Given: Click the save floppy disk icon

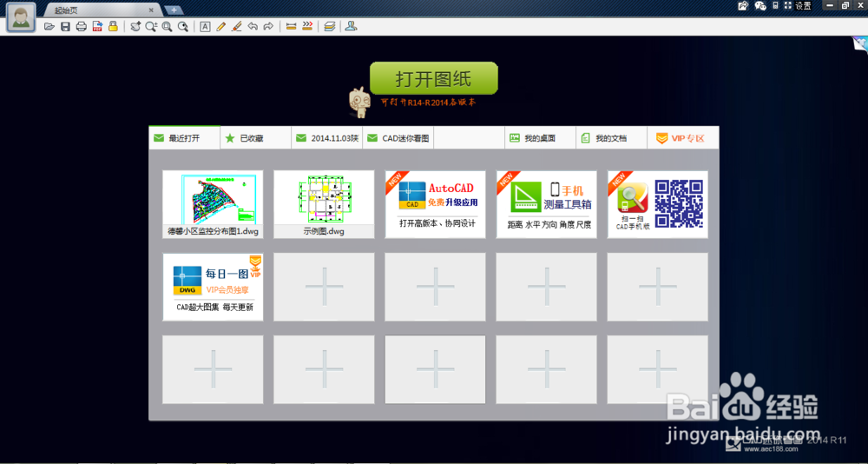Looking at the screenshot, I should point(65,26).
